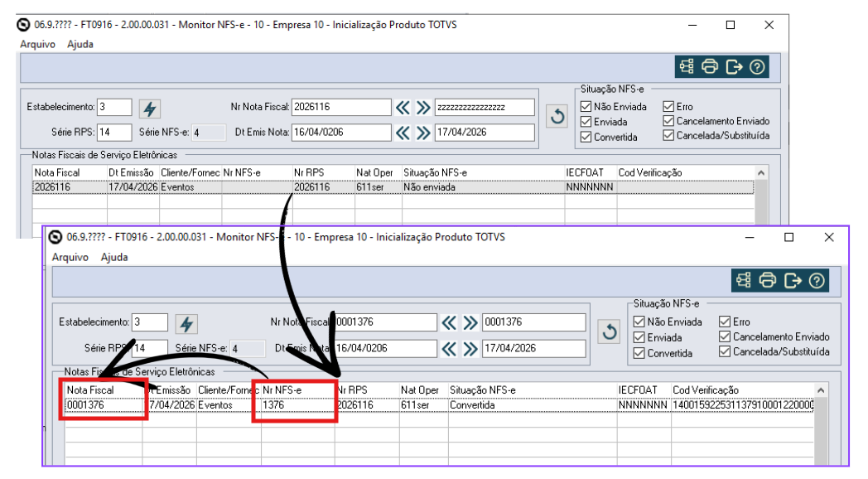Click lightning bolt button in back window
This screenshot has width=868, height=479.
point(149,109)
